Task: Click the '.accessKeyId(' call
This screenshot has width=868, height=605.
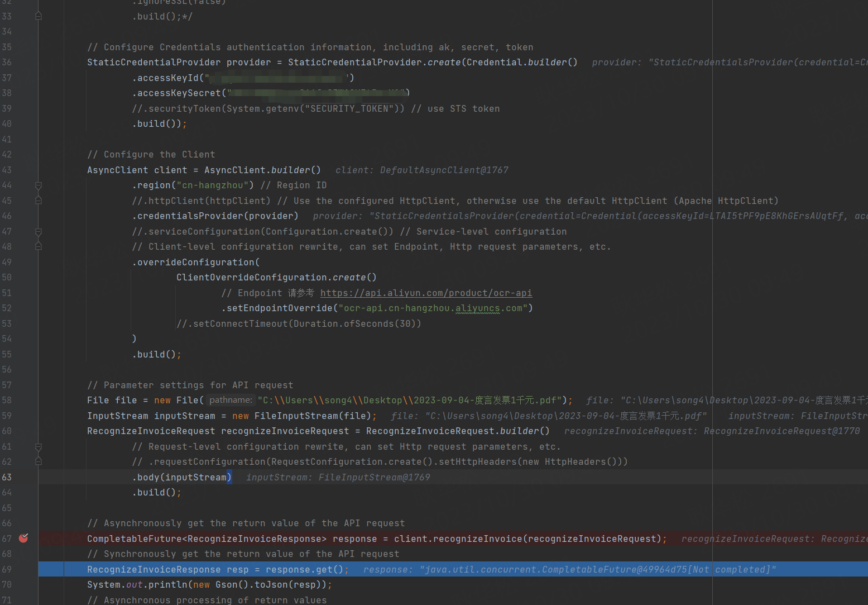Action: (x=168, y=78)
